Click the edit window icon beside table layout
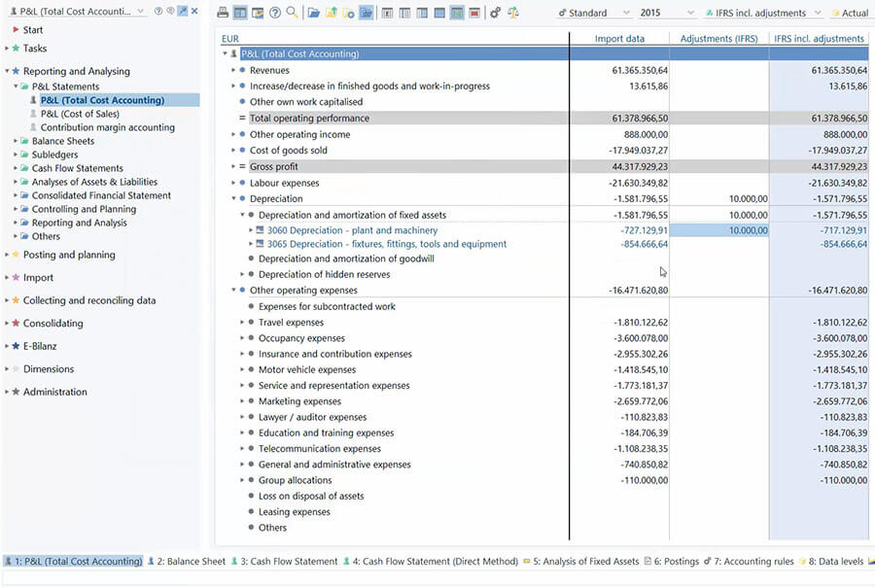 click(x=258, y=13)
